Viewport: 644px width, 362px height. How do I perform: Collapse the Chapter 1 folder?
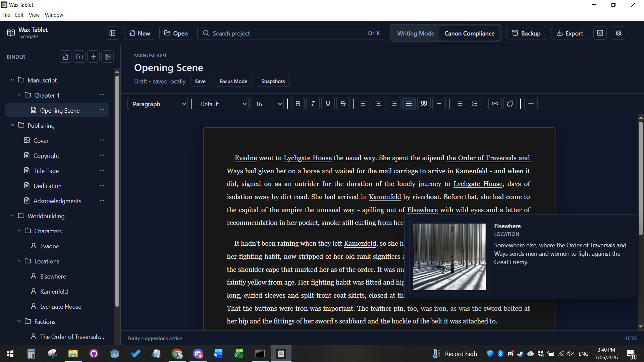[x=19, y=95]
